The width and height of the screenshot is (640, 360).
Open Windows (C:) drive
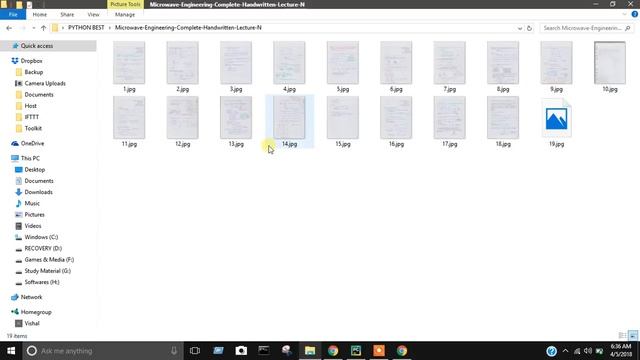41,237
